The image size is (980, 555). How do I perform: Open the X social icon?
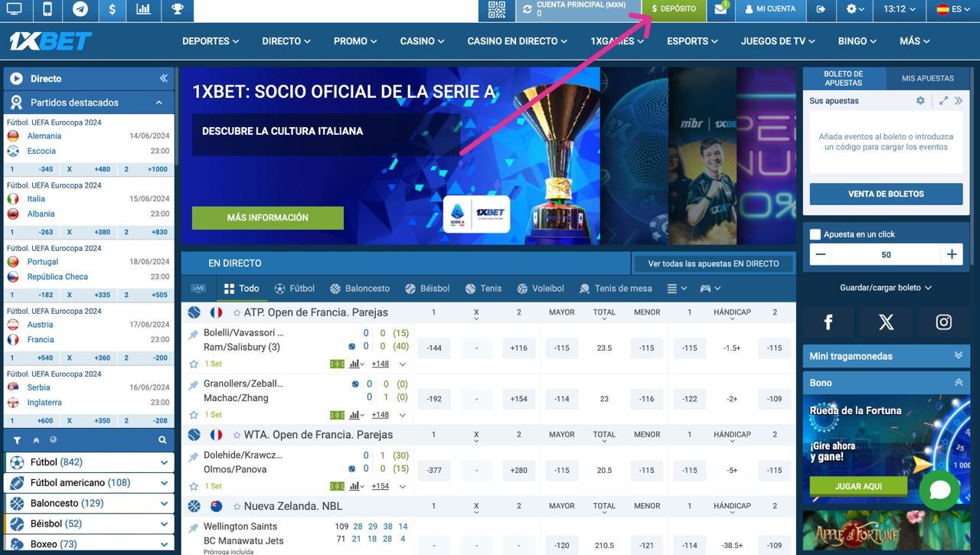pos(886,322)
